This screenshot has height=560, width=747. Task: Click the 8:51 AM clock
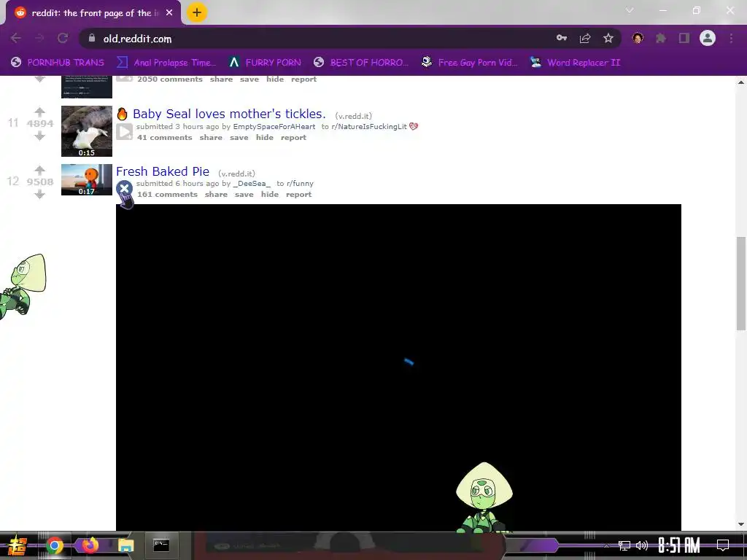pos(679,545)
